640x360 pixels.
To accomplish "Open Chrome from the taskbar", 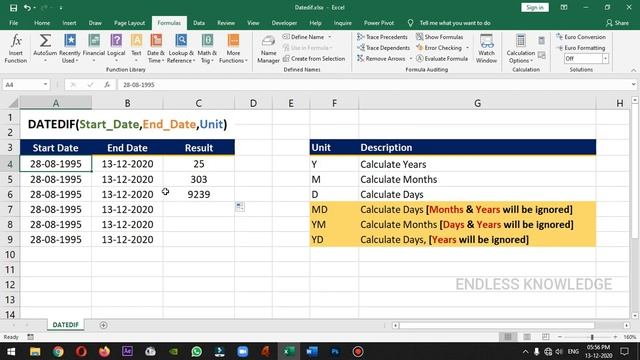I will coord(58,351).
